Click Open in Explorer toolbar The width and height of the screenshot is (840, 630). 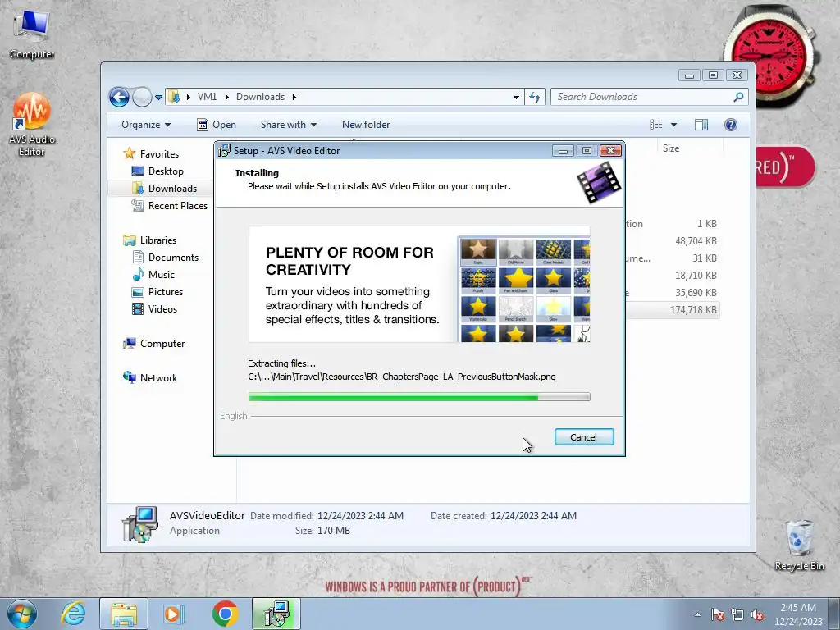217,125
